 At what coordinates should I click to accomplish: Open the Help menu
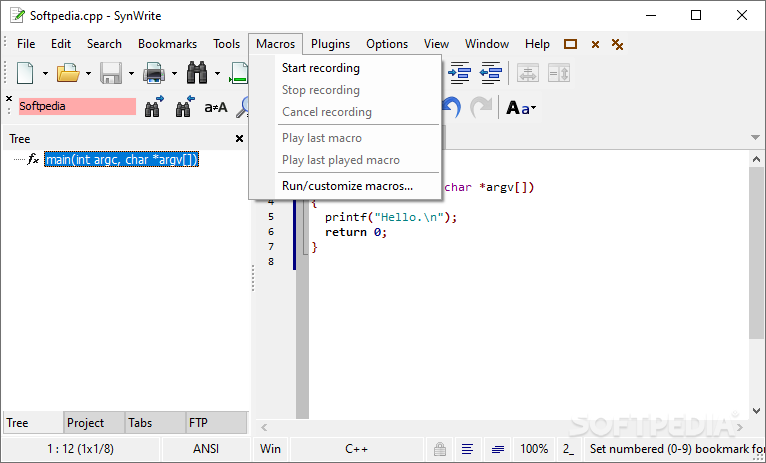coord(537,44)
